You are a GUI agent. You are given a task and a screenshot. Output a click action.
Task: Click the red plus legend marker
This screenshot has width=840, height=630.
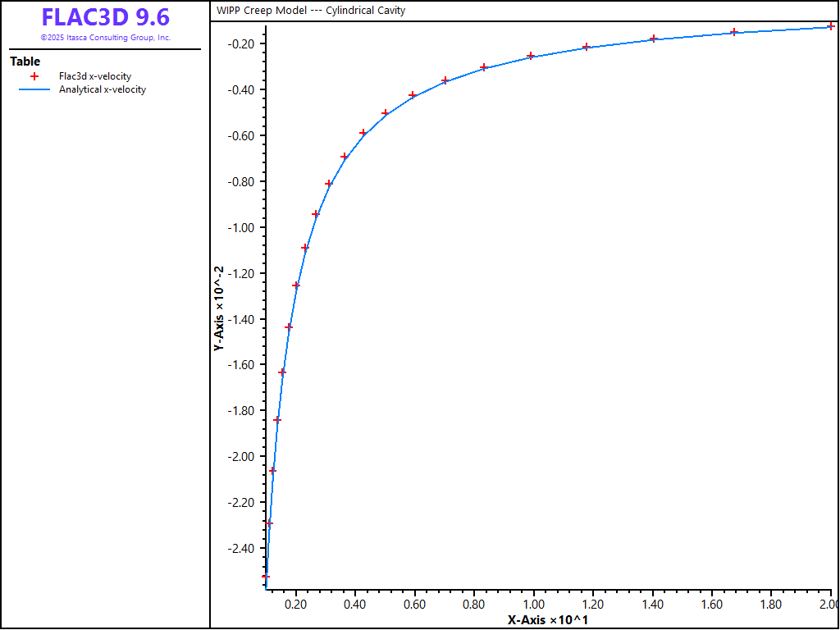pos(34,76)
